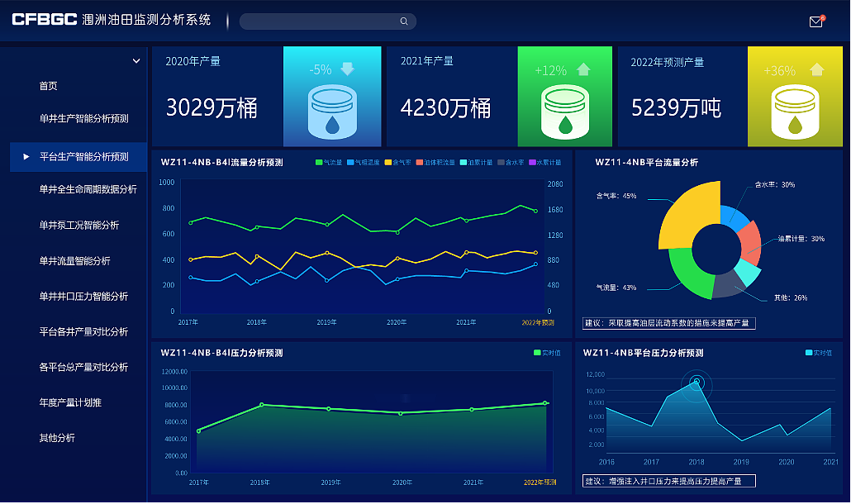Open 单井全生命周期数据分析 menu item
Screen dimensions: 851x504
tap(88, 189)
